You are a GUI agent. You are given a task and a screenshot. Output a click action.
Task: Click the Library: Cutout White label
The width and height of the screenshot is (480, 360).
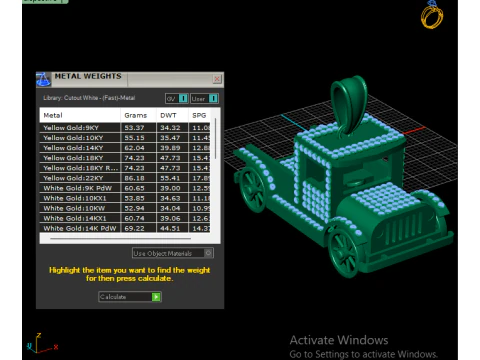click(x=89, y=98)
